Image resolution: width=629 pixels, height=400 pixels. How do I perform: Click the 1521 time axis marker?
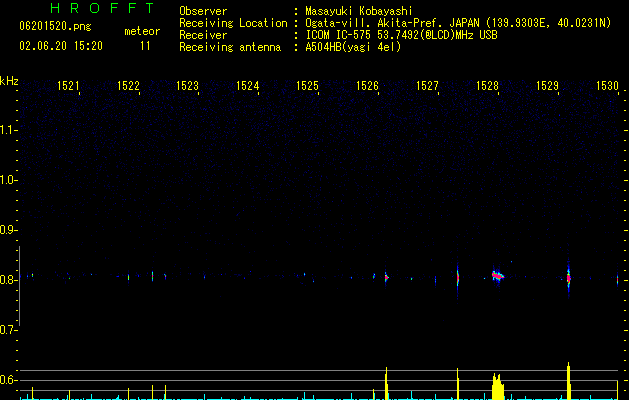(x=68, y=86)
